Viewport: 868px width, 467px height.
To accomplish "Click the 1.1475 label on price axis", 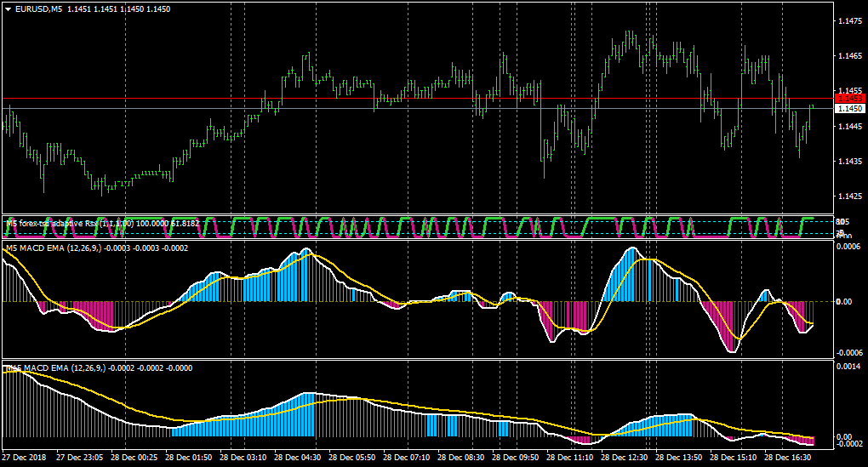I will (x=850, y=21).
